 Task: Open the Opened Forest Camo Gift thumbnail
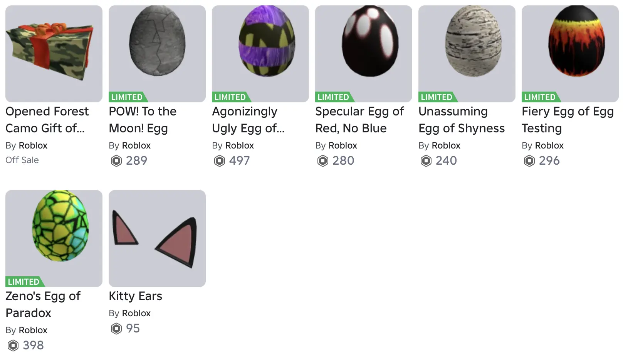click(54, 54)
